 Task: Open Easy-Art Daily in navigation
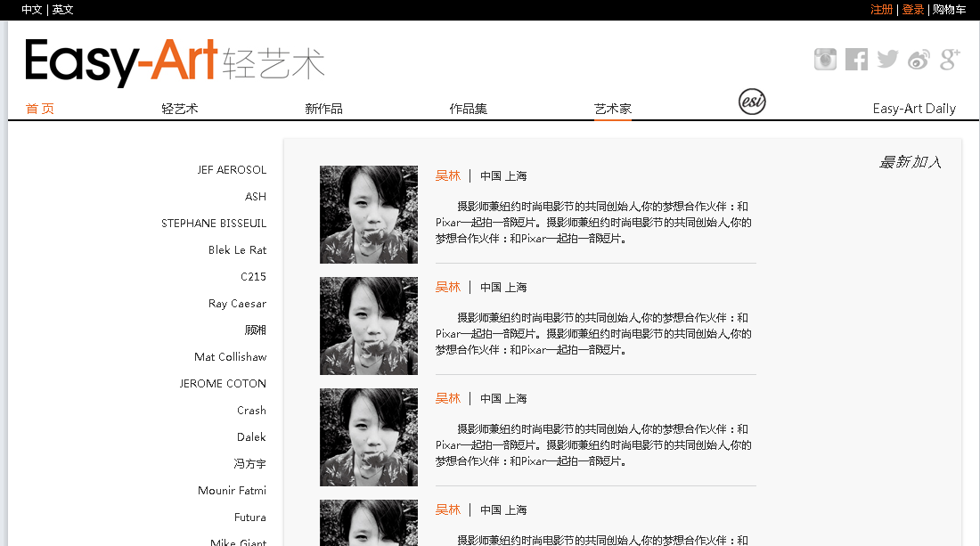tap(914, 109)
